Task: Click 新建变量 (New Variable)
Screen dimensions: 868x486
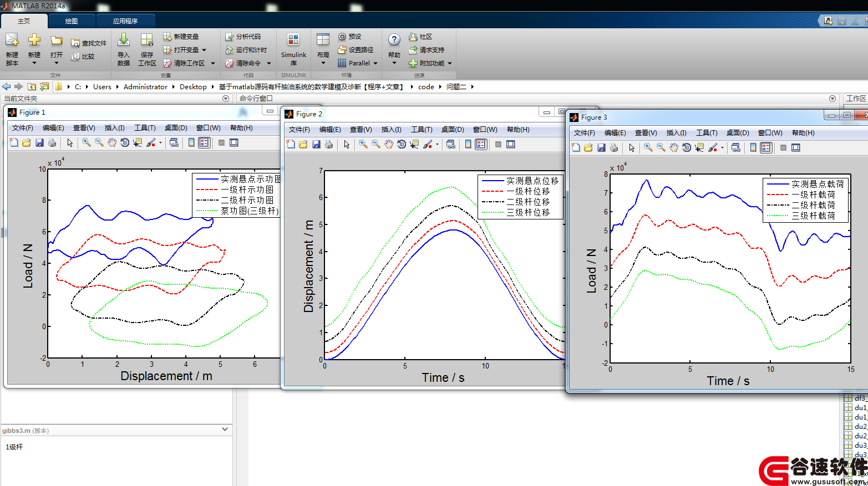Action: tap(181, 37)
